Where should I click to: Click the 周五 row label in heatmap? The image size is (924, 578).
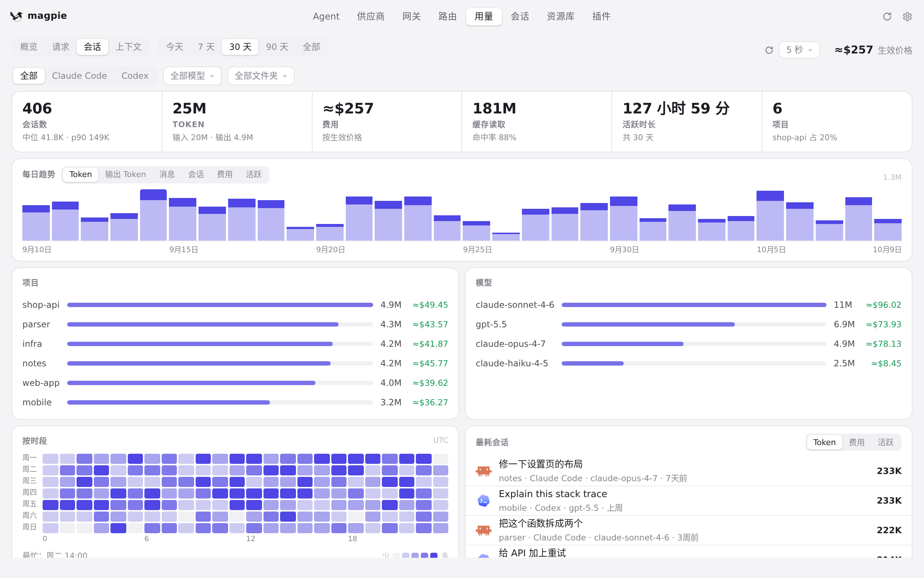point(29,504)
